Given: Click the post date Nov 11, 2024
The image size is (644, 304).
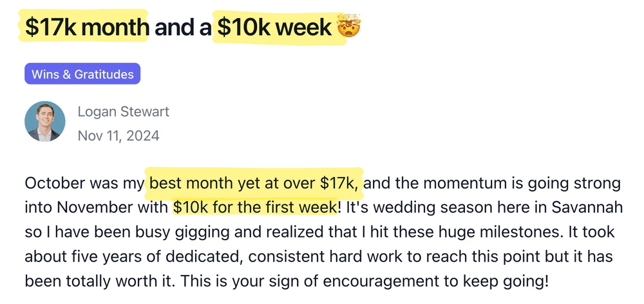Looking at the screenshot, I should point(118,136).
